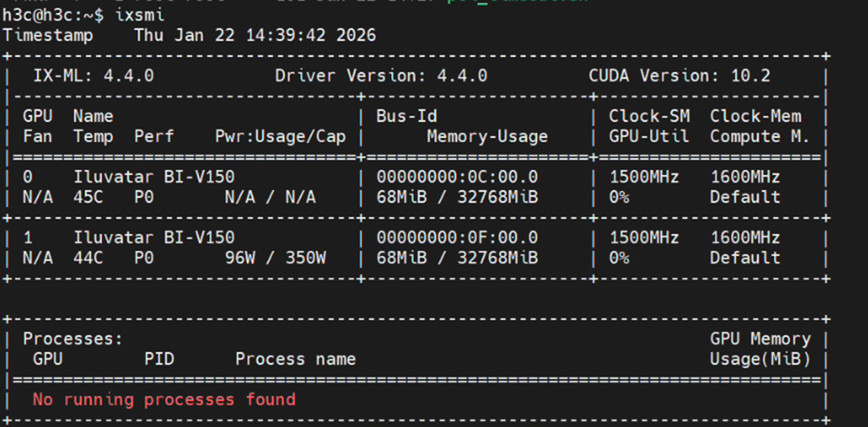This screenshot has width=868, height=427.
Task: Click the "Fan" column header
Action: pyautogui.click(x=37, y=136)
